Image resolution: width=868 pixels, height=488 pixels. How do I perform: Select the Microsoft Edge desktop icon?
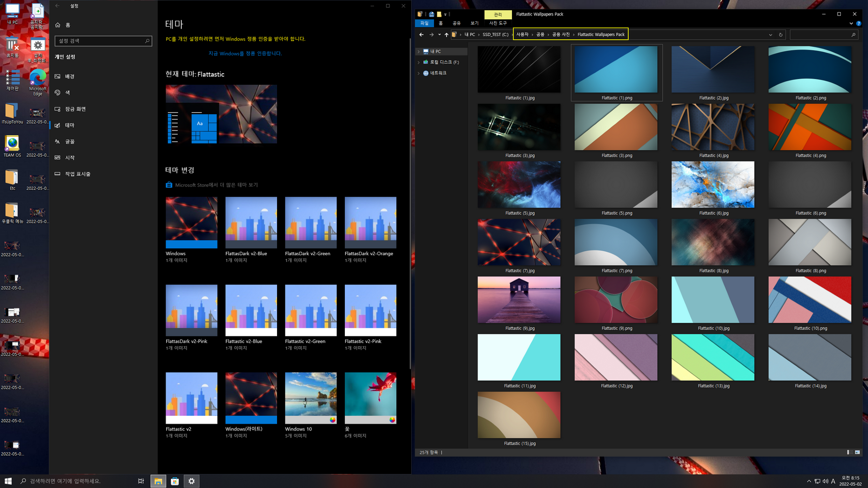[x=38, y=83]
